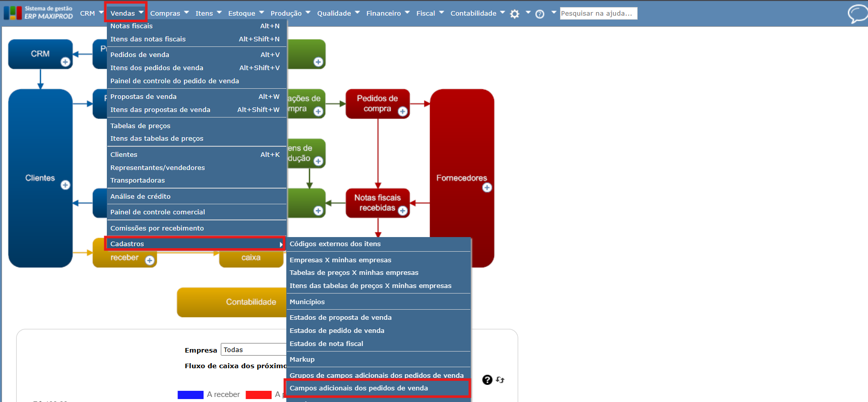868x402 pixels.
Task: Select Análise de crédito entry
Action: pyautogui.click(x=197, y=196)
